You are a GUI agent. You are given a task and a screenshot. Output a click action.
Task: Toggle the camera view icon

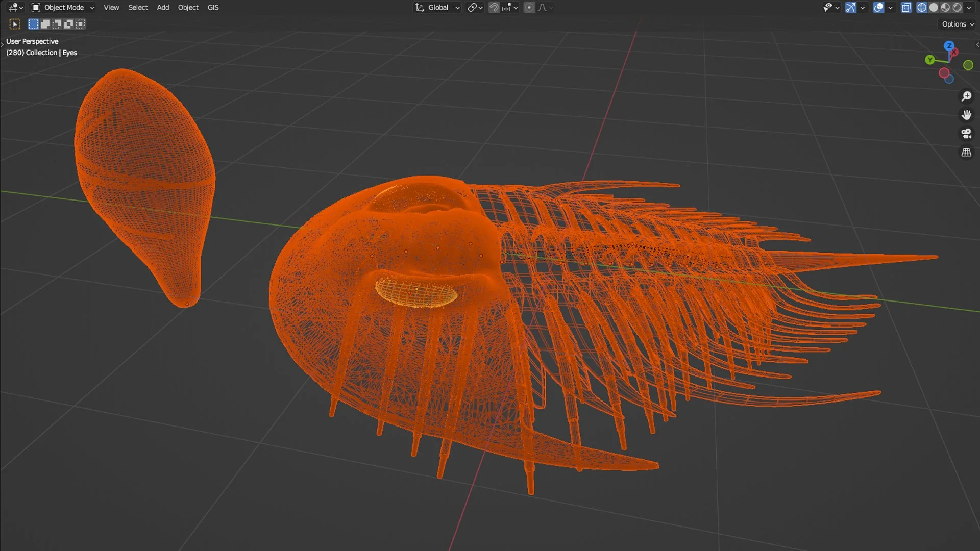pos(966,134)
